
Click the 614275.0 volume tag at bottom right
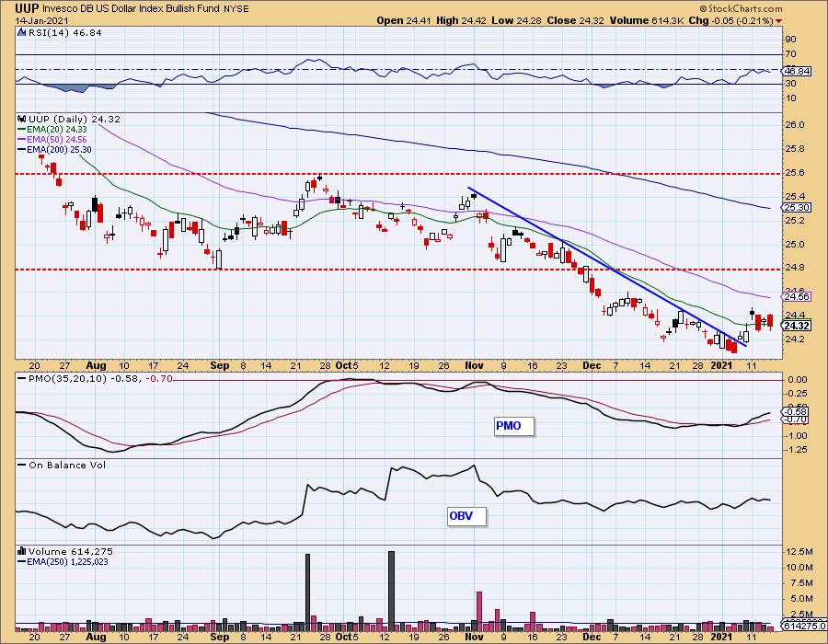[804, 626]
